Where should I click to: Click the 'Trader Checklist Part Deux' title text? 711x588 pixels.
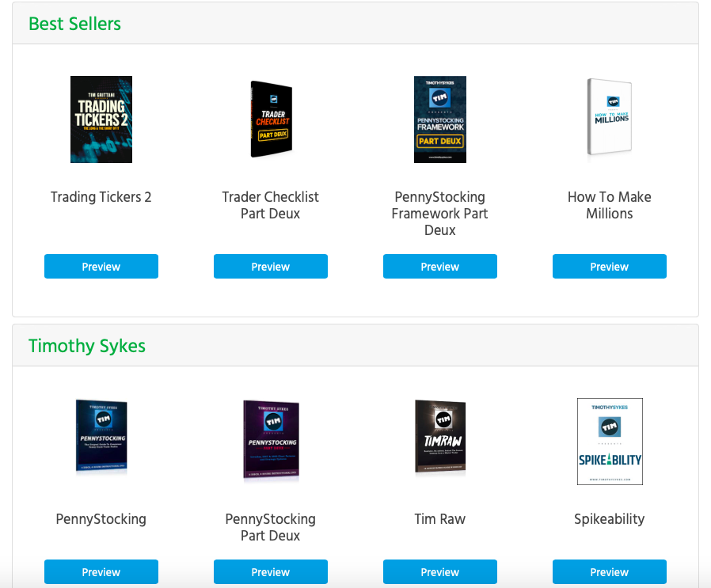pyautogui.click(x=271, y=206)
